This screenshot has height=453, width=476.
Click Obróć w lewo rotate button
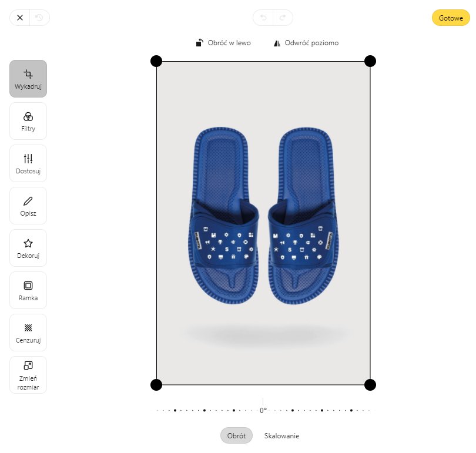click(x=223, y=43)
